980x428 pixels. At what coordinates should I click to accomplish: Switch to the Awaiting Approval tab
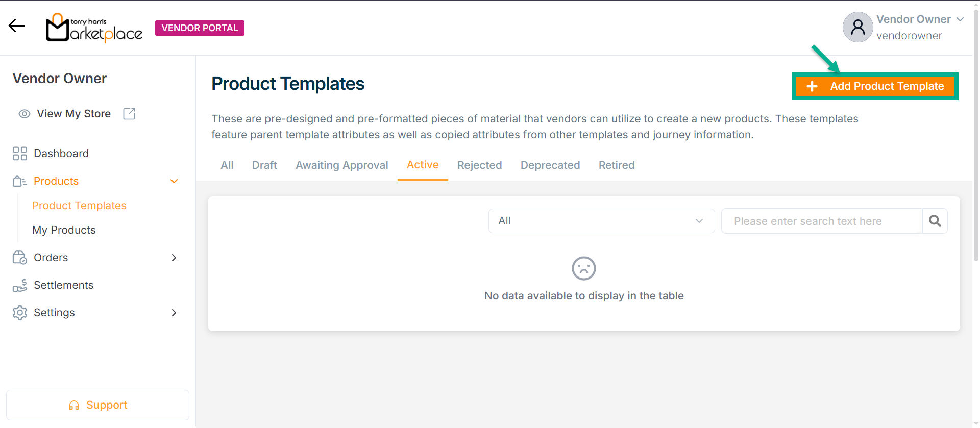coord(341,165)
